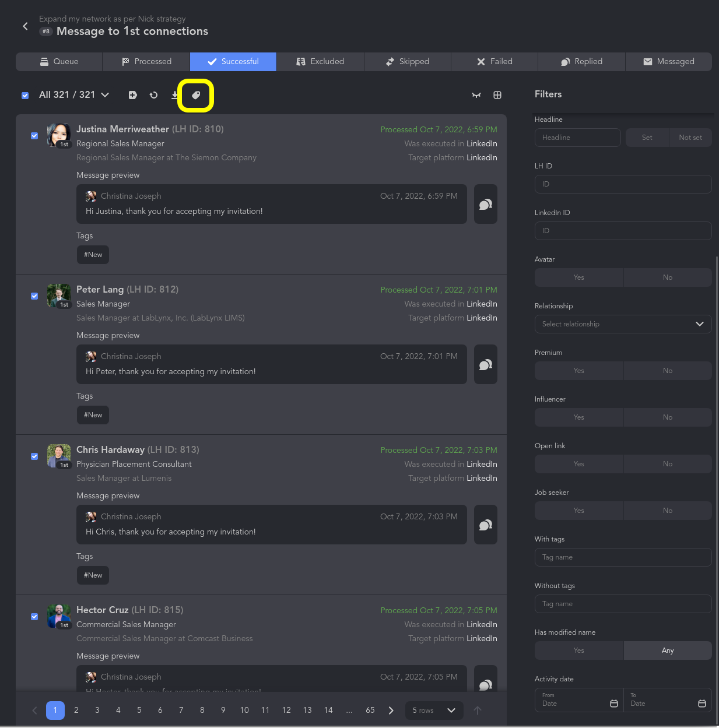This screenshot has height=728, width=719.
Task: Select Any for Has modified name
Action: [x=668, y=650]
